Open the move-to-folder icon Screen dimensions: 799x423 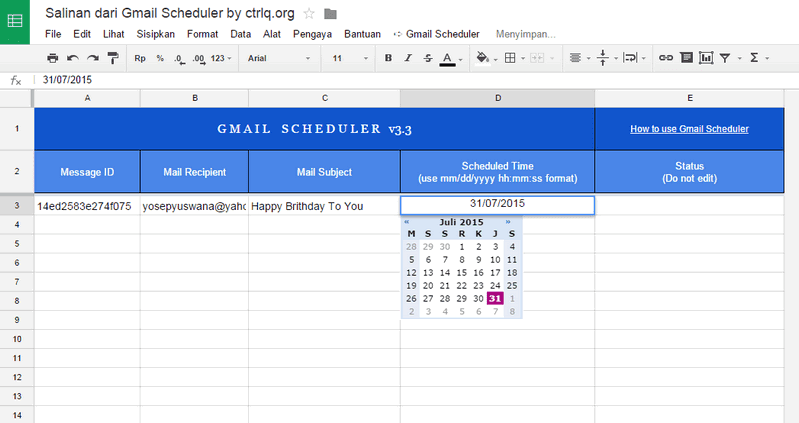(330, 14)
